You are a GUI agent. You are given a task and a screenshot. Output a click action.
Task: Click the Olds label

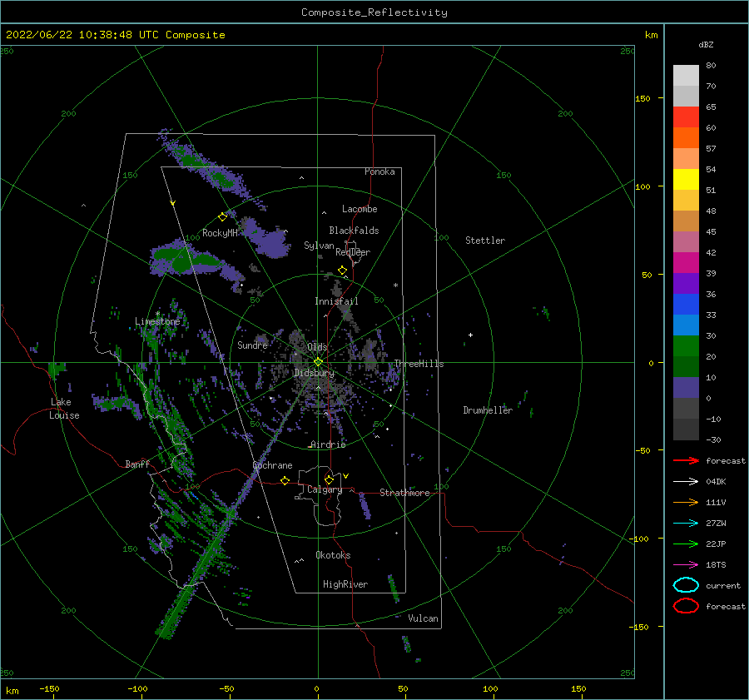coord(317,346)
